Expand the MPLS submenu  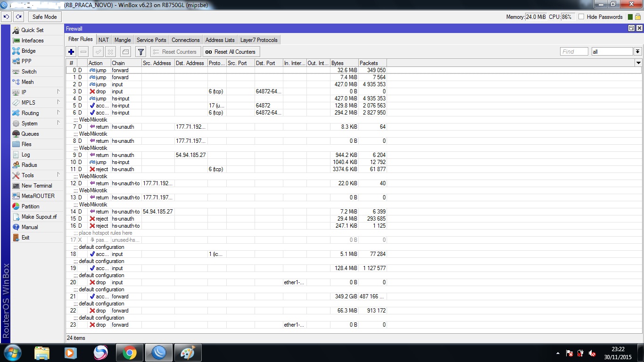(37, 103)
